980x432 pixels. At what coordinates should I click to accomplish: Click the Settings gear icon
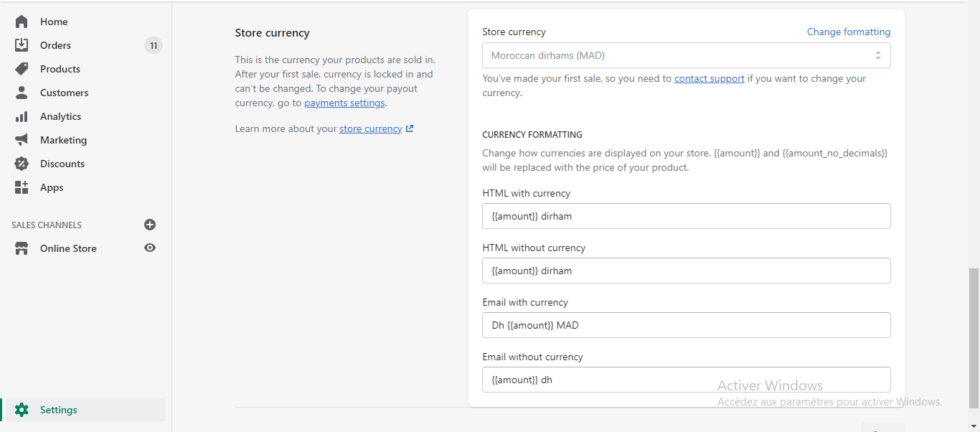[x=22, y=410]
